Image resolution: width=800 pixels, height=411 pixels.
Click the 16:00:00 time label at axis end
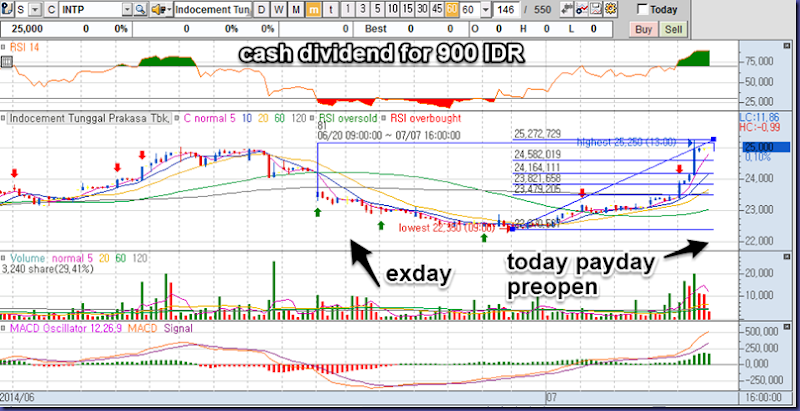coord(762,397)
